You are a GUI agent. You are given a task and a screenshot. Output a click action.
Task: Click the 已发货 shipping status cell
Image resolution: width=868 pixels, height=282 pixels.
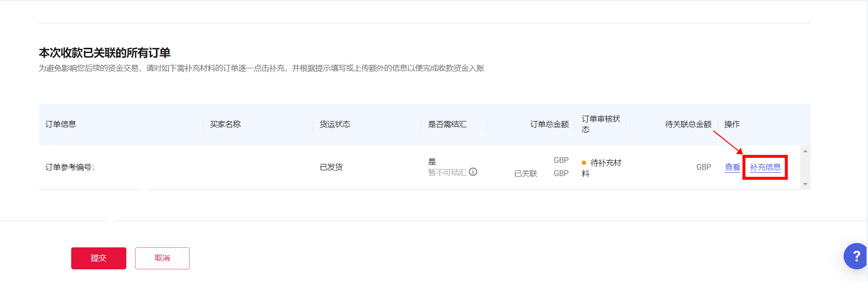[x=331, y=167]
